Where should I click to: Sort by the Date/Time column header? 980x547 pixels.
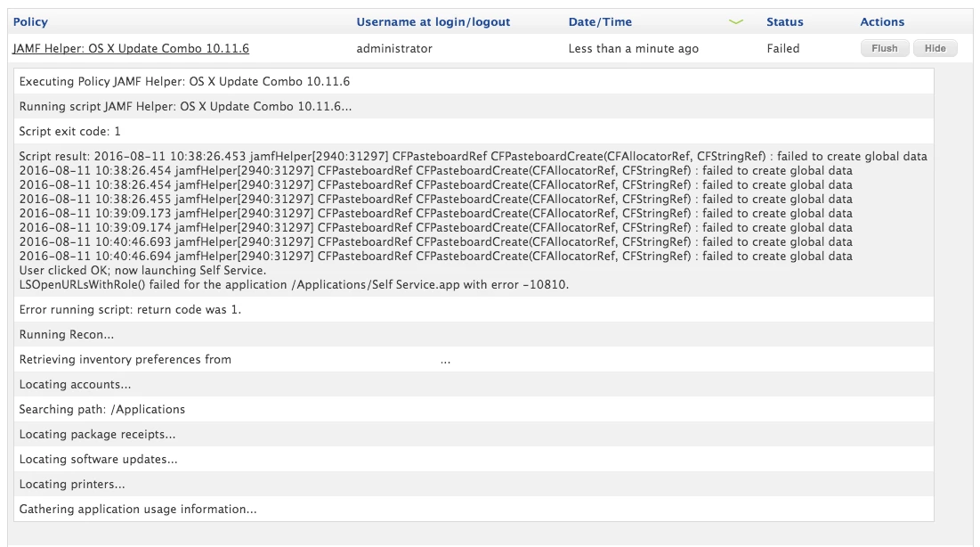click(600, 22)
